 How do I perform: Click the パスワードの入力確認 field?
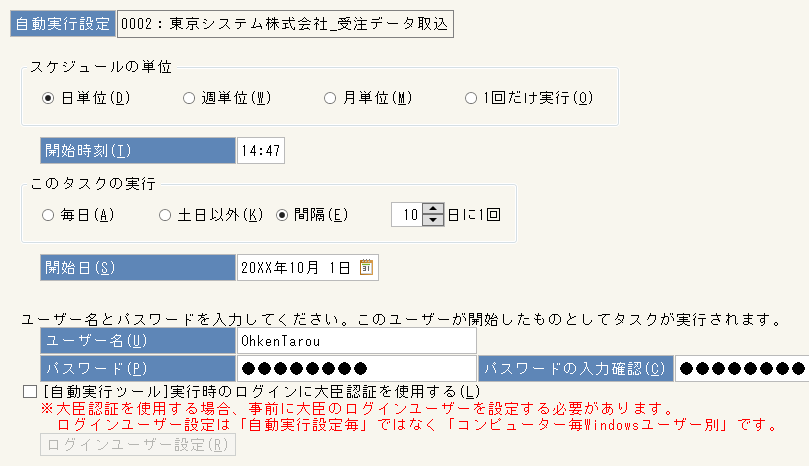click(x=742, y=368)
